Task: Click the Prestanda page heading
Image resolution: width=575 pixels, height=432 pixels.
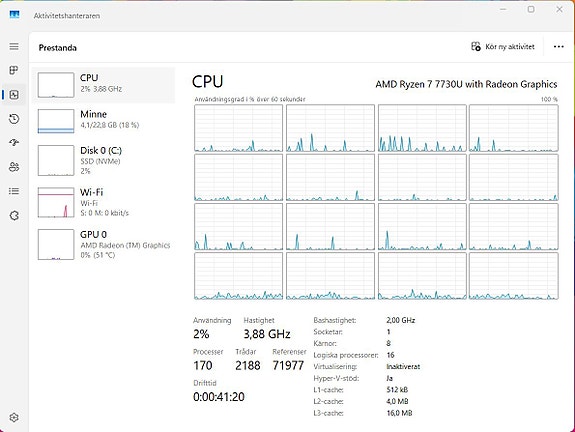Action: (58, 48)
